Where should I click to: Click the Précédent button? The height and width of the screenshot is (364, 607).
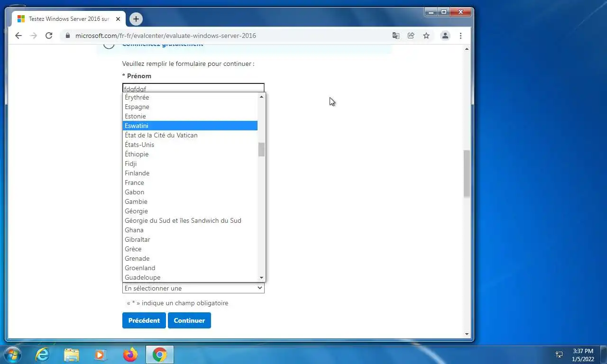(x=144, y=320)
